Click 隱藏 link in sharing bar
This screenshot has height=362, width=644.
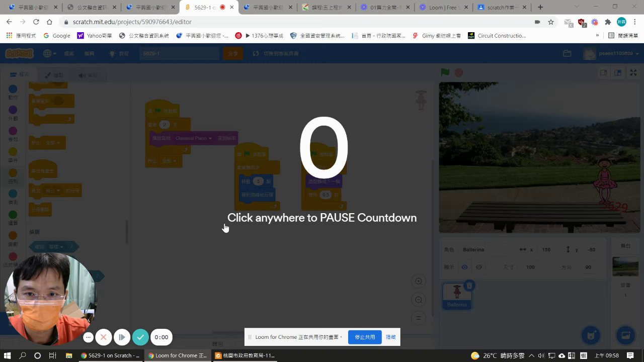pyautogui.click(x=391, y=337)
